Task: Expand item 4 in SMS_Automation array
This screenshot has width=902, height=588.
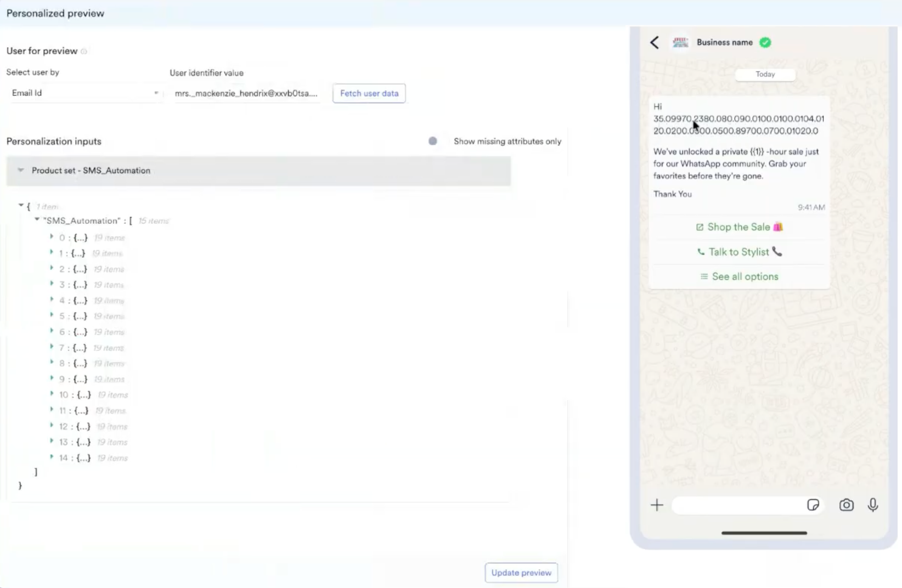Action: 52,299
